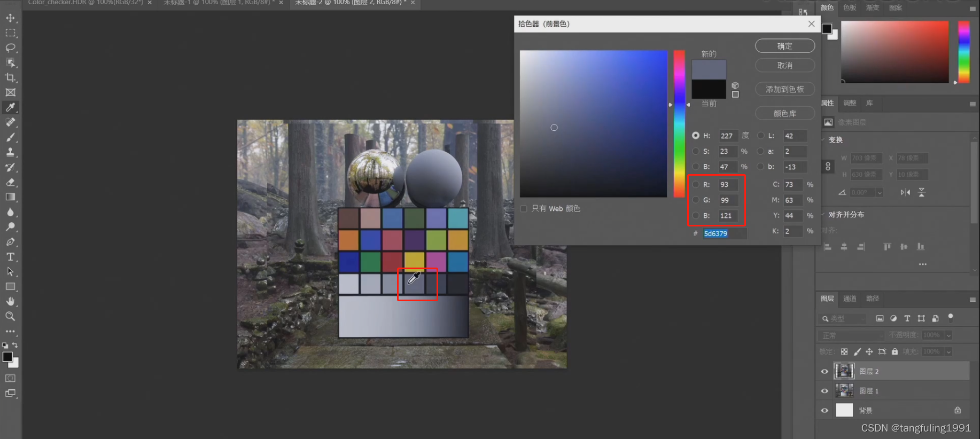Click the hex color input field
Image resolution: width=980 pixels, height=439 pixels.
pos(724,233)
